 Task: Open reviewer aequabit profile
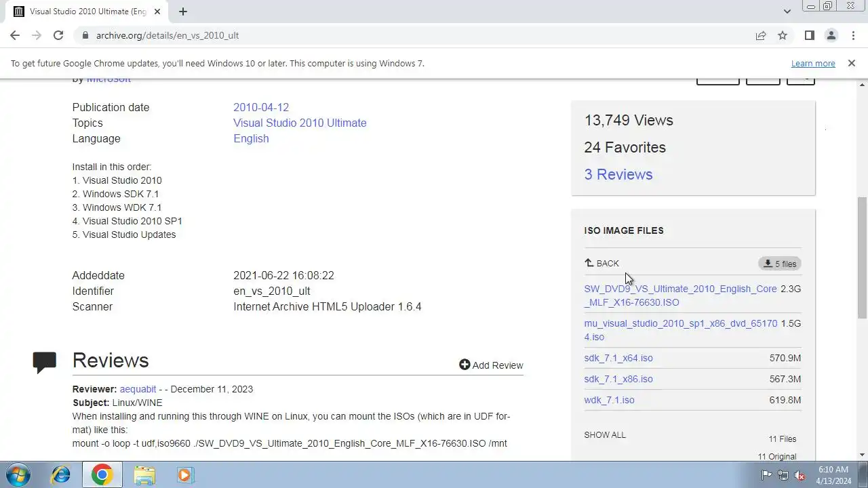[138, 389]
